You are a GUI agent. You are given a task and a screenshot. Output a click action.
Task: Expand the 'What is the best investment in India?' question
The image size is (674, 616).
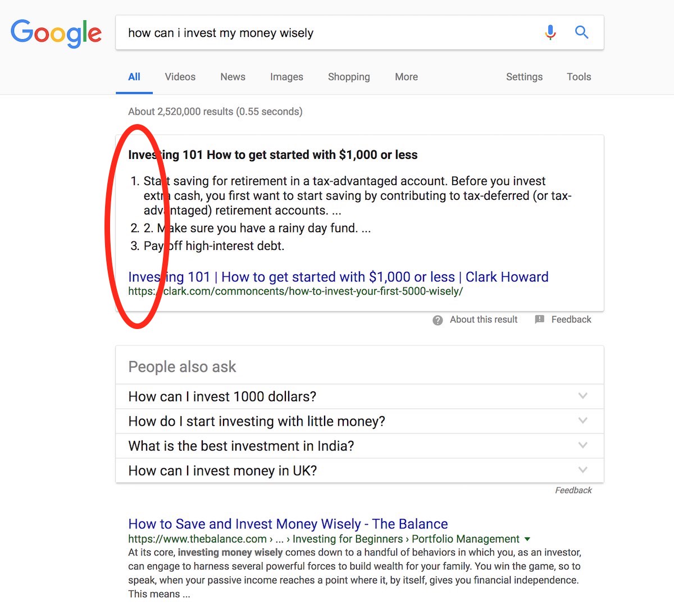click(359, 446)
